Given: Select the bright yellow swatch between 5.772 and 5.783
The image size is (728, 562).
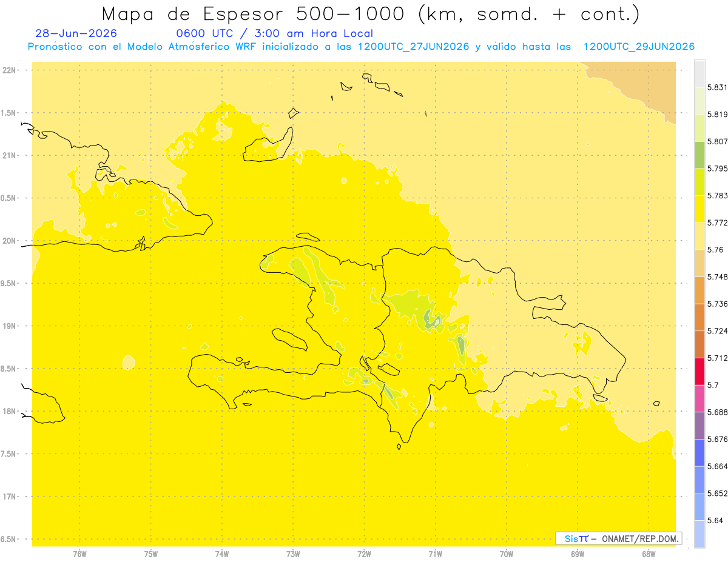Looking at the screenshot, I should (699, 209).
